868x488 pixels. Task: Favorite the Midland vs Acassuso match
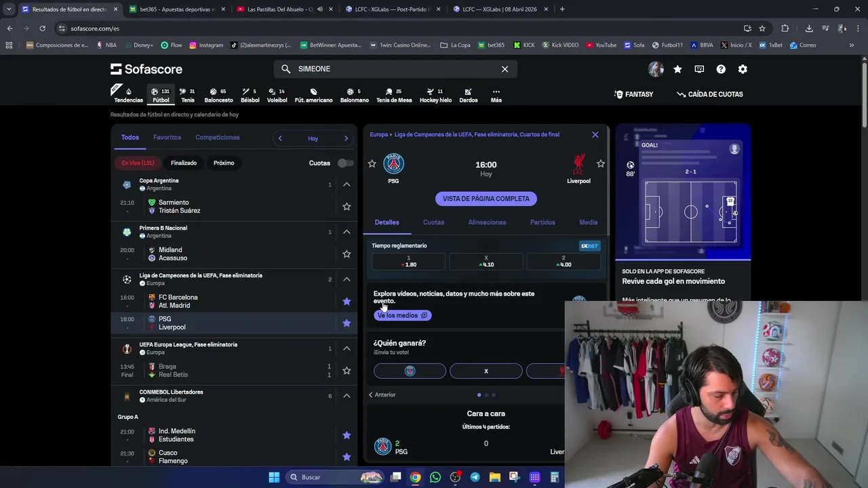pyautogui.click(x=347, y=254)
